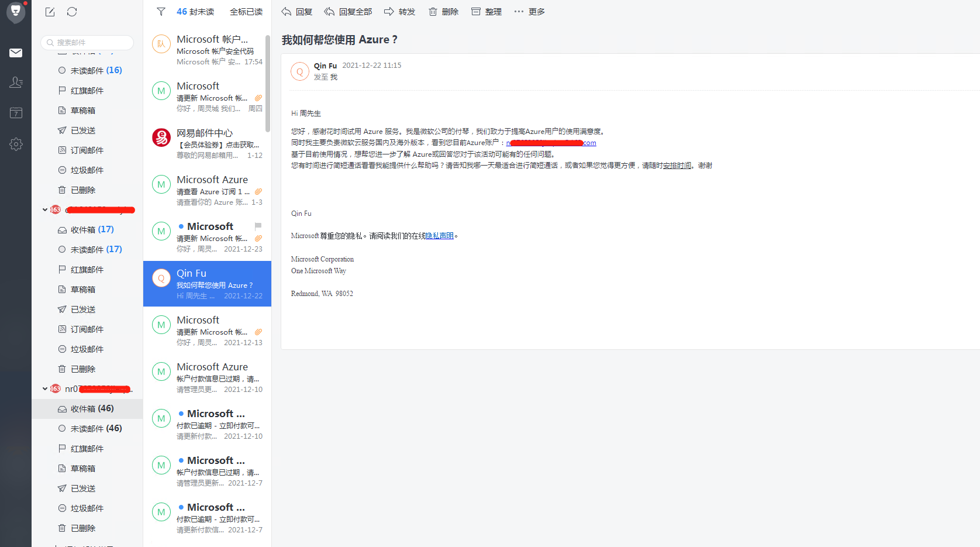
Task: Click message list scrollbar thumb
Action: coord(268,83)
